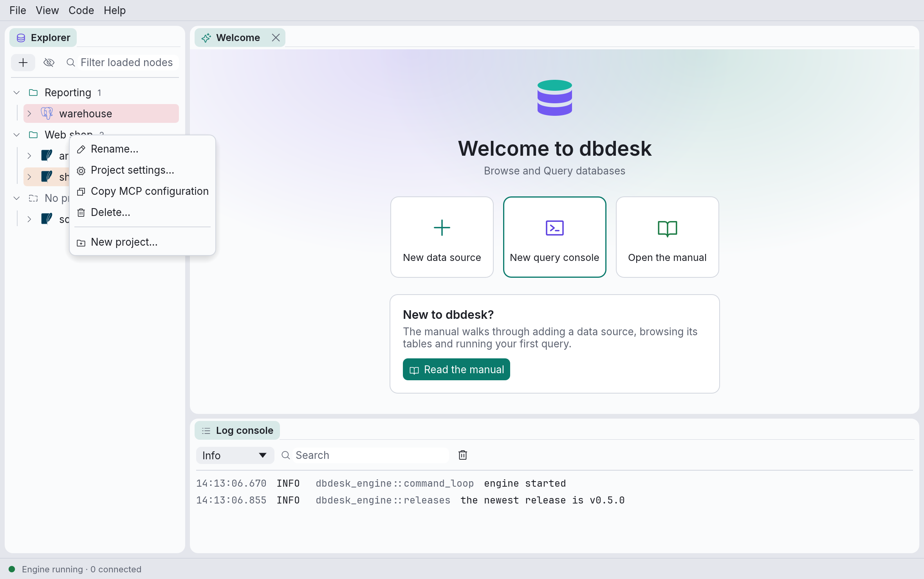Click SQLite feather icon in No project group
Screen dimensions: 924x579
[x=47, y=219]
